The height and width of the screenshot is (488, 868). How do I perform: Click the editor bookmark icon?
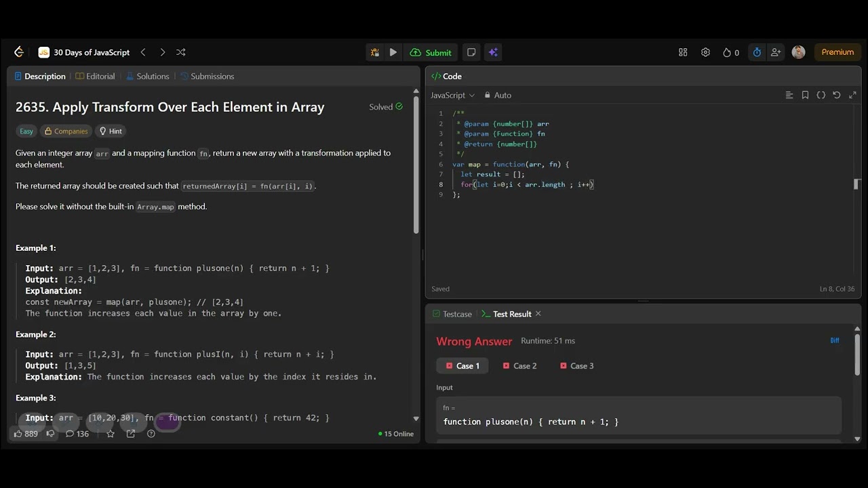[805, 95]
